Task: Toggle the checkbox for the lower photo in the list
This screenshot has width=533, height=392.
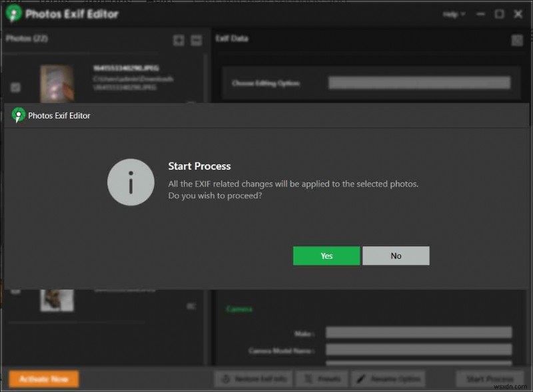Action: coord(15,290)
